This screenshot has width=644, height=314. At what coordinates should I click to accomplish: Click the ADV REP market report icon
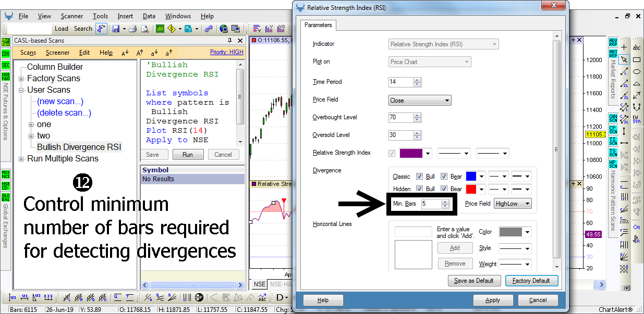[613, 42]
